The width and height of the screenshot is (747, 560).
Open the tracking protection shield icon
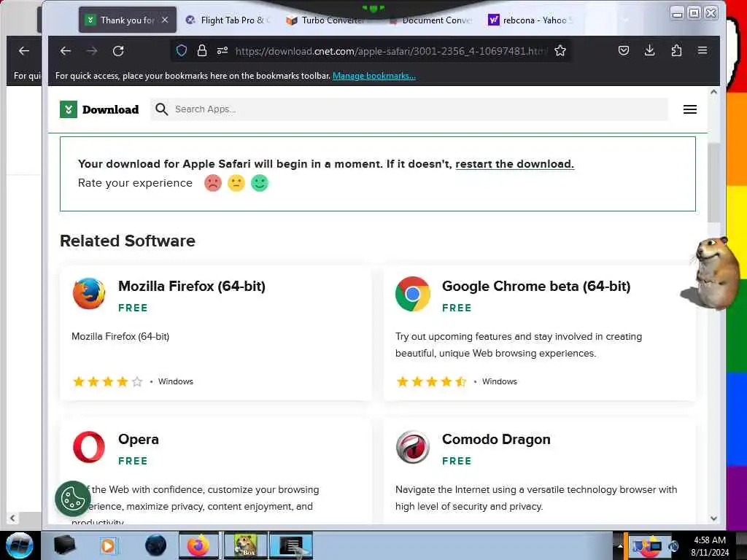[x=182, y=50]
